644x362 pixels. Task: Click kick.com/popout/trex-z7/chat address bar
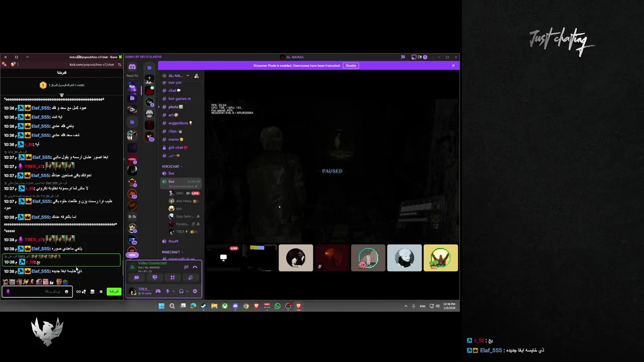[93, 64]
